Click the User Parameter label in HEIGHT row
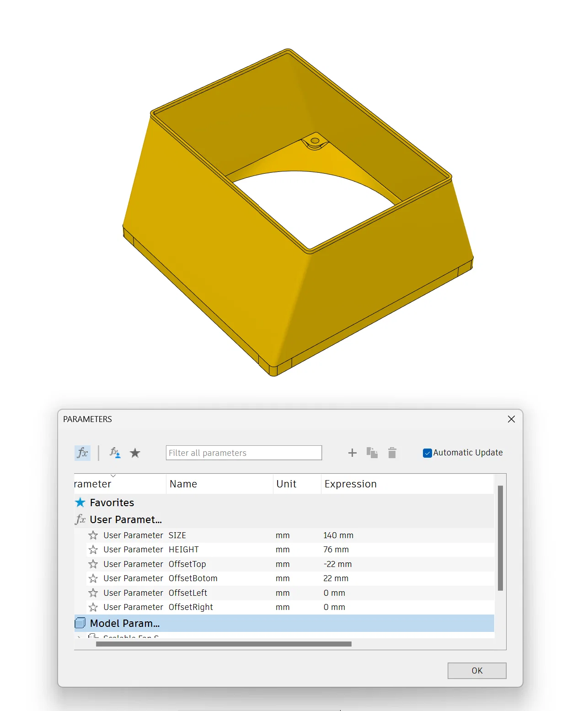The width and height of the screenshot is (588, 711). tap(133, 550)
